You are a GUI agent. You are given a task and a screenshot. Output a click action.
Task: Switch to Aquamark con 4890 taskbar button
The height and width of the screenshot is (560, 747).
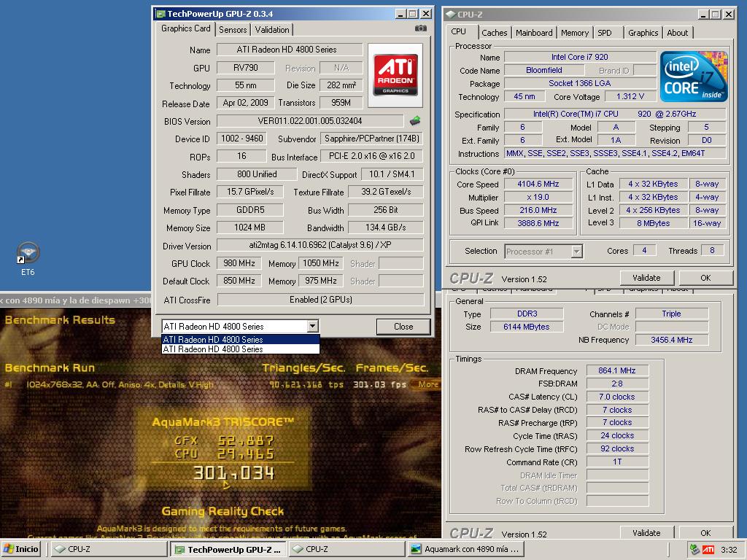(465, 549)
